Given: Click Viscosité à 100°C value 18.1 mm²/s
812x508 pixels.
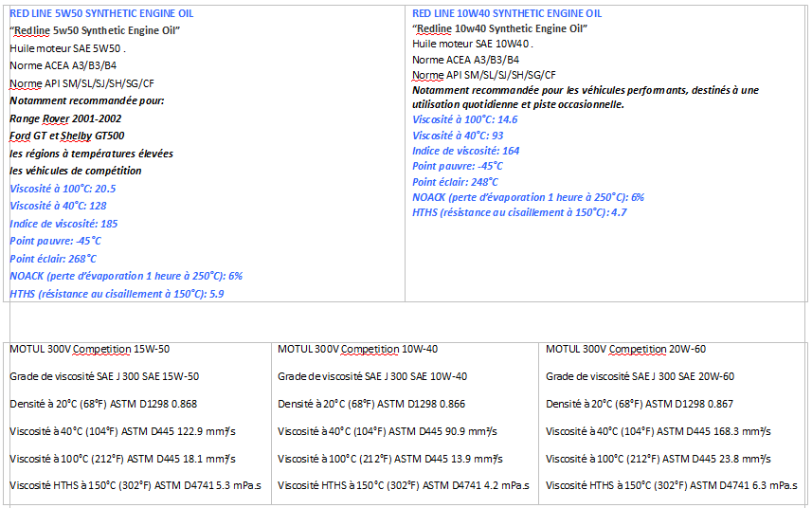Looking at the screenshot, I should click(123, 459).
